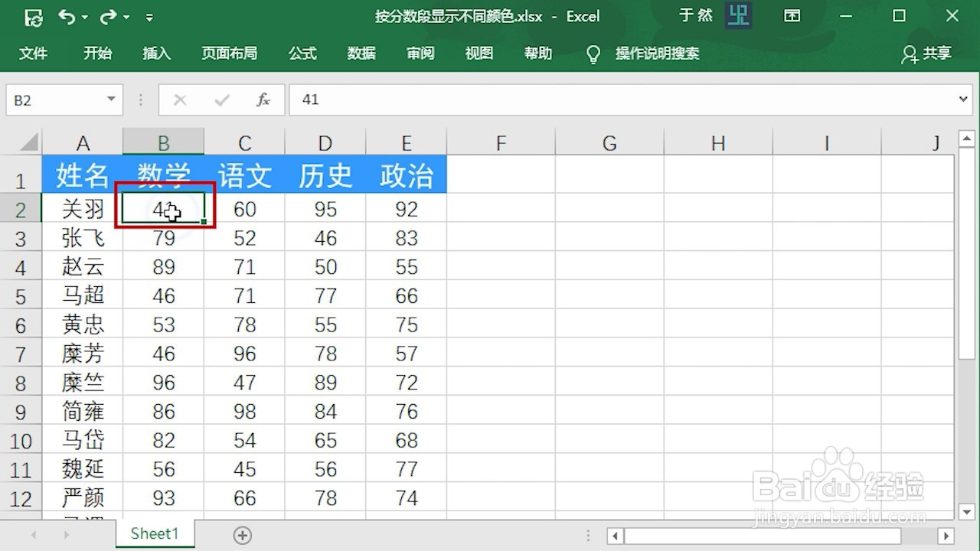Click the user account name 于然
Viewport: 980px width, 551px height.
click(695, 15)
